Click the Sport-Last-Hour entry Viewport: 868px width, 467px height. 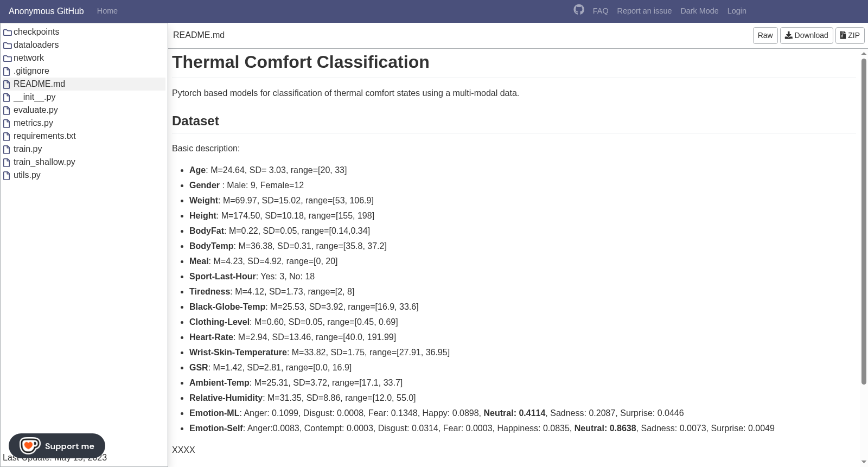252,276
